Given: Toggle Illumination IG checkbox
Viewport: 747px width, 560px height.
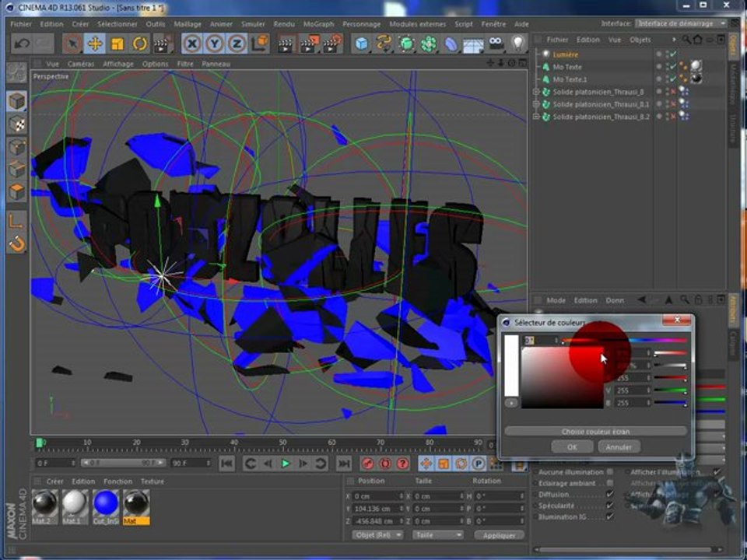Looking at the screenshot, I should pyautogui.click(x=610, y=516).
